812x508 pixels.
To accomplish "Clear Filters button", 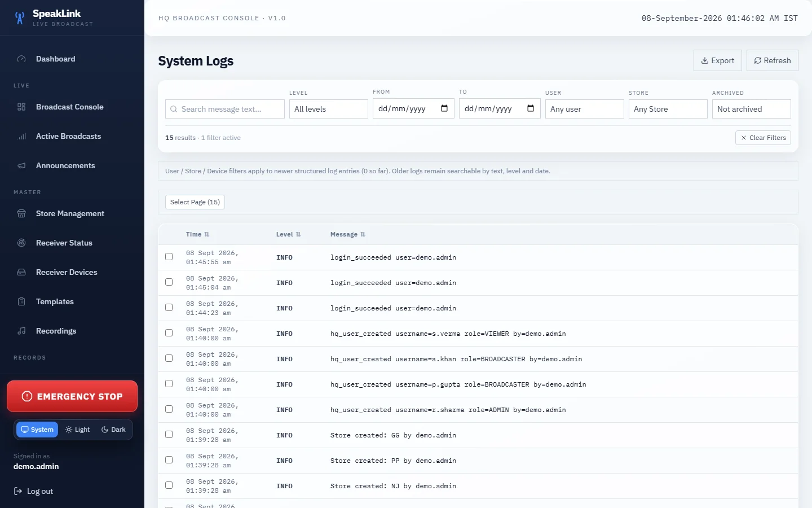I will [x=763, y=138].
